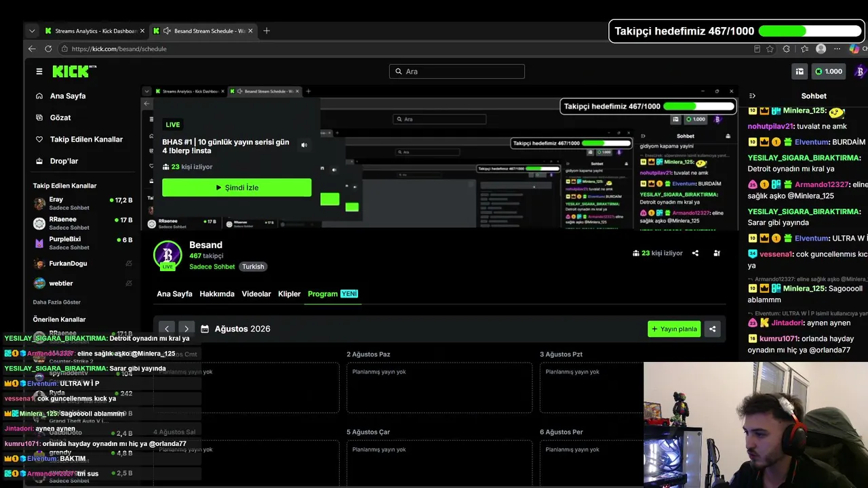Mute the stream preview with speaker icon
Image resolution: width=868 pixels, height=488 pixels.
coord(304,145)
